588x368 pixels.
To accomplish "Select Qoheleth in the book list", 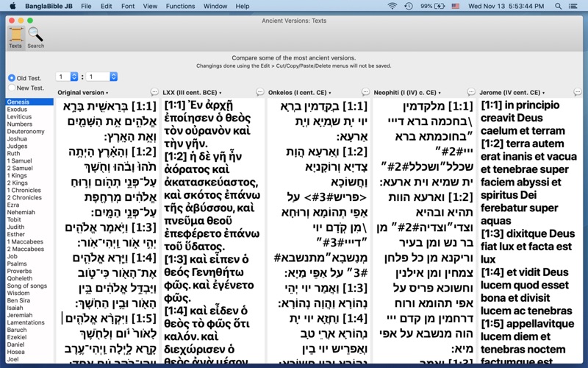I will pyautogui.click(x=29, y=278).
